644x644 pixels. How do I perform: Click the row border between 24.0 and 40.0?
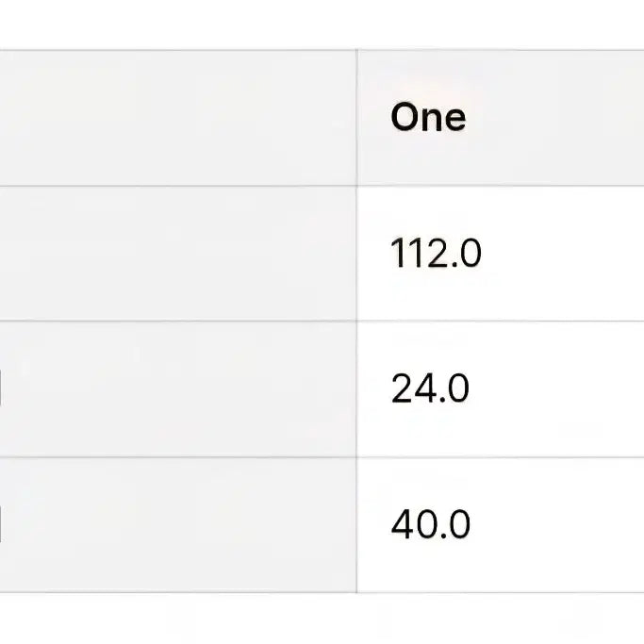pos(500,457)
